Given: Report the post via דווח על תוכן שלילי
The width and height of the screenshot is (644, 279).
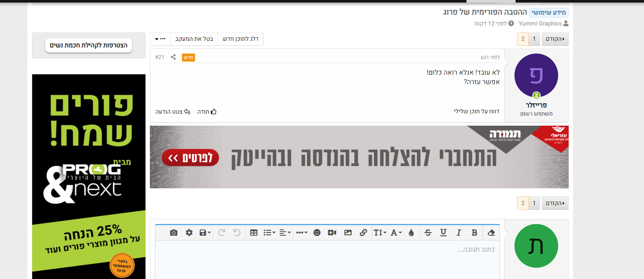Looking at the screenshot, I should tap(477, 111).
